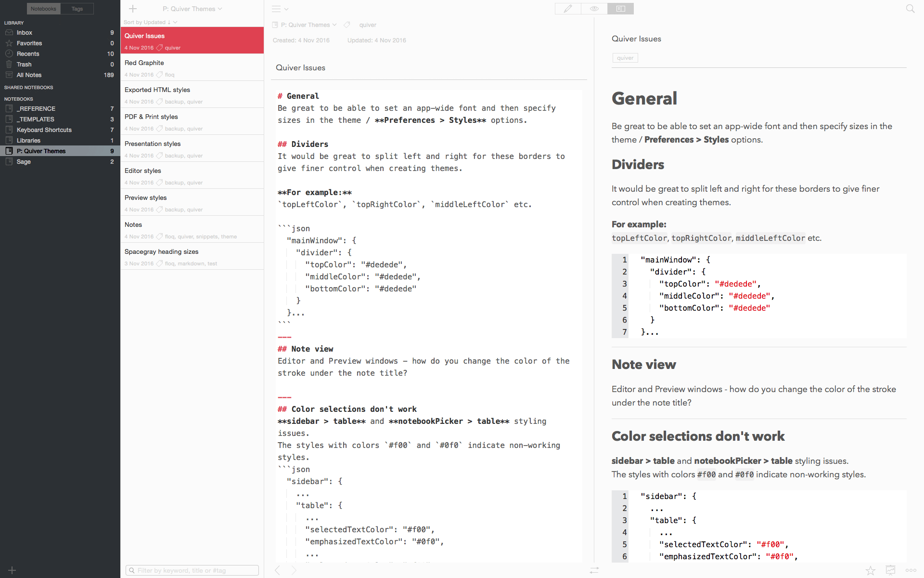Click the swap panes arrows icon
924x578 pixels.
pyautogui.click(x=594, y=570)
